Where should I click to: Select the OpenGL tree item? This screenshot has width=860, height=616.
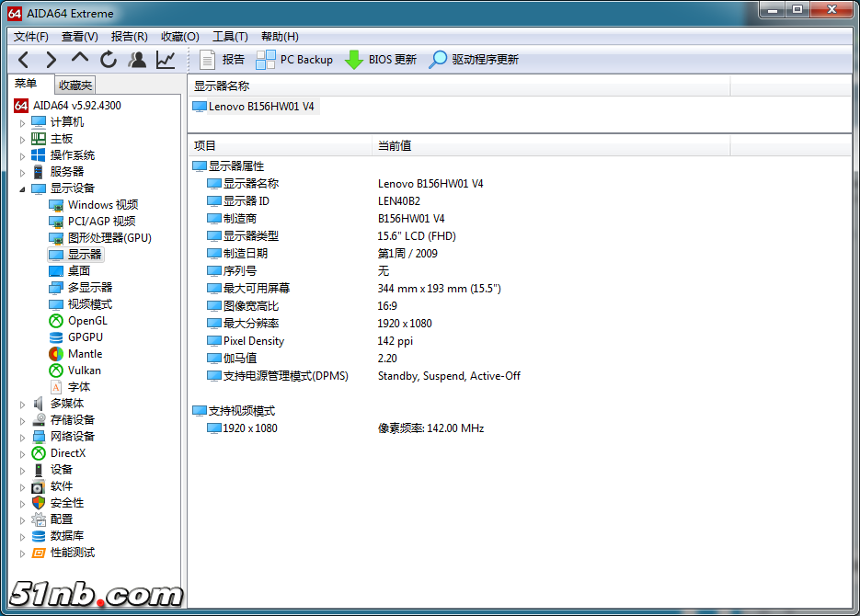87,321
